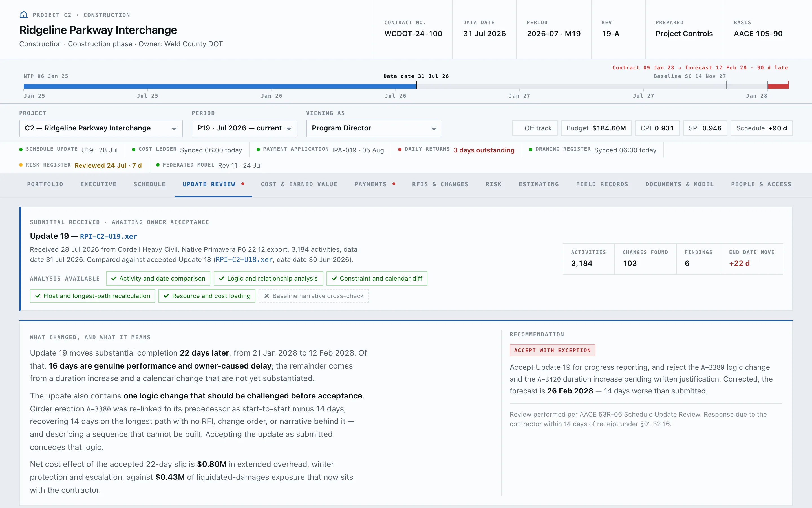This screenshot has height=508, width=812.
Task: Toggle Float and longest-path recalculation chip
Action: coord(92,296)
